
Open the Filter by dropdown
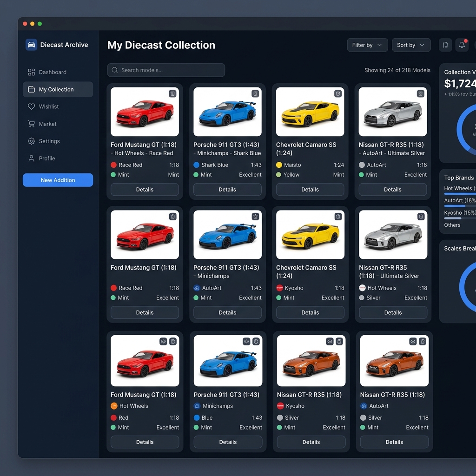[x=367, y=45]
